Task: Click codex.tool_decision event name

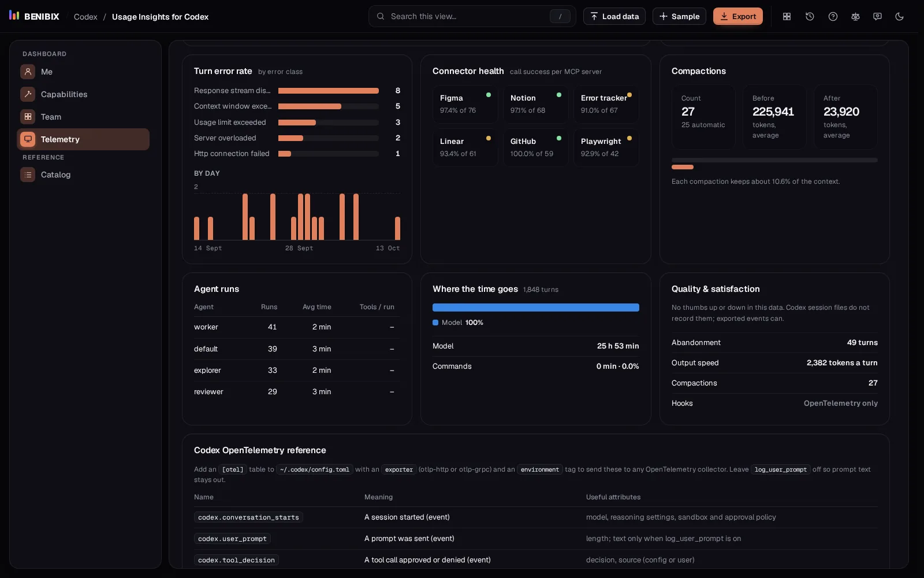Action: (x=236, y=560)
